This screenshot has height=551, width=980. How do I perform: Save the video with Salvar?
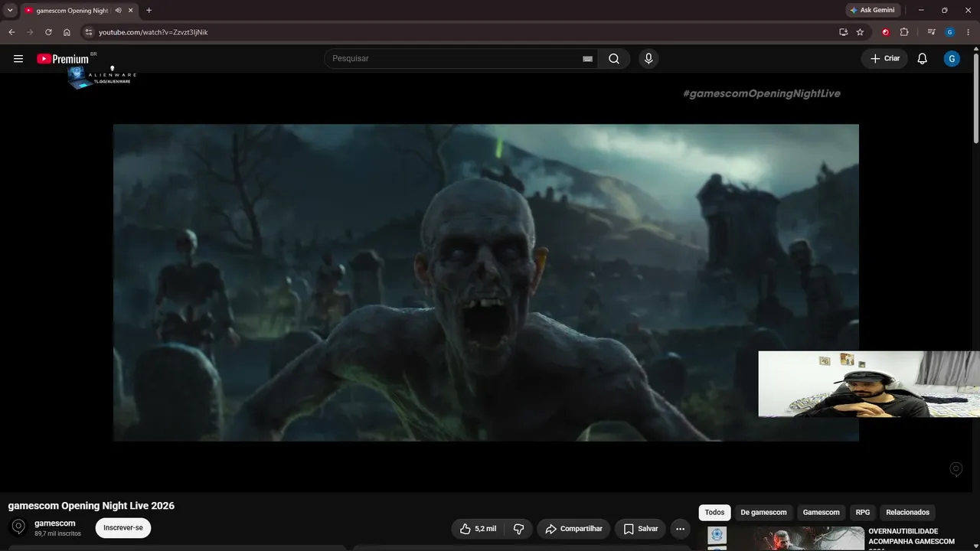641,529
